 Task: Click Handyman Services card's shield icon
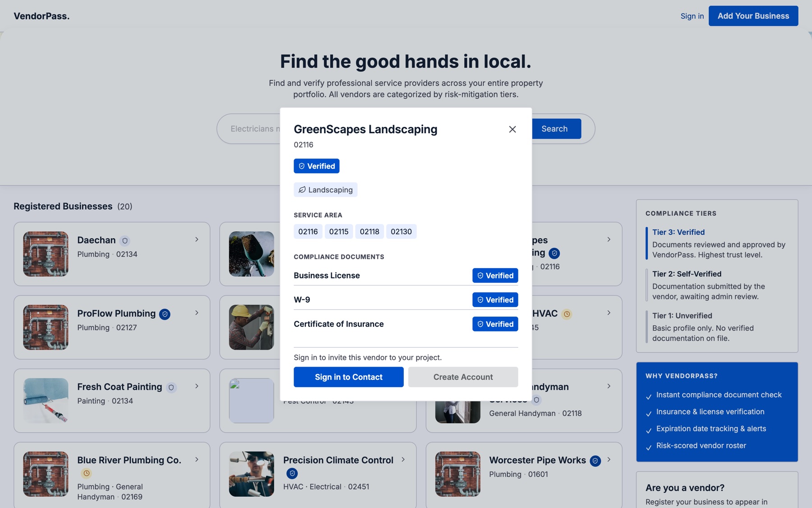[536, 400]
